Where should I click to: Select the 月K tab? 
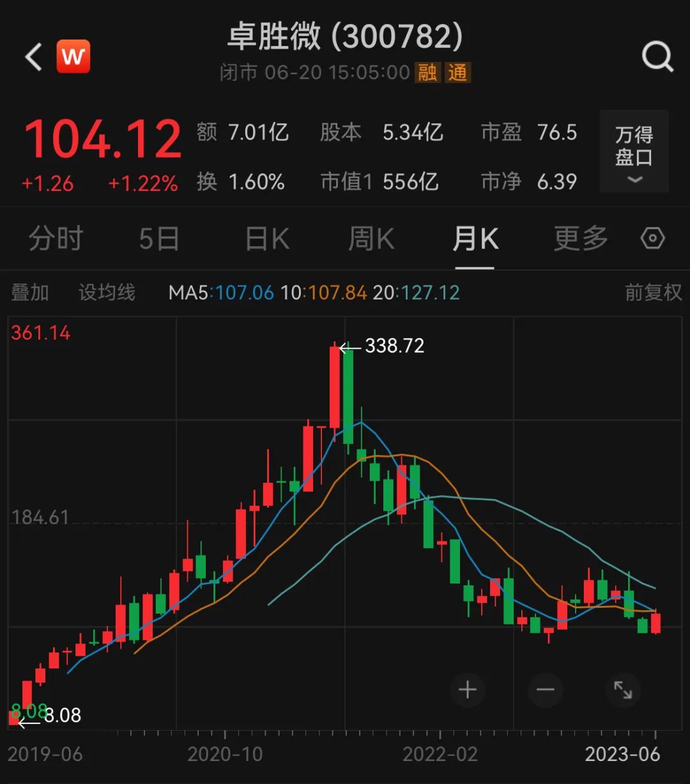475,239
